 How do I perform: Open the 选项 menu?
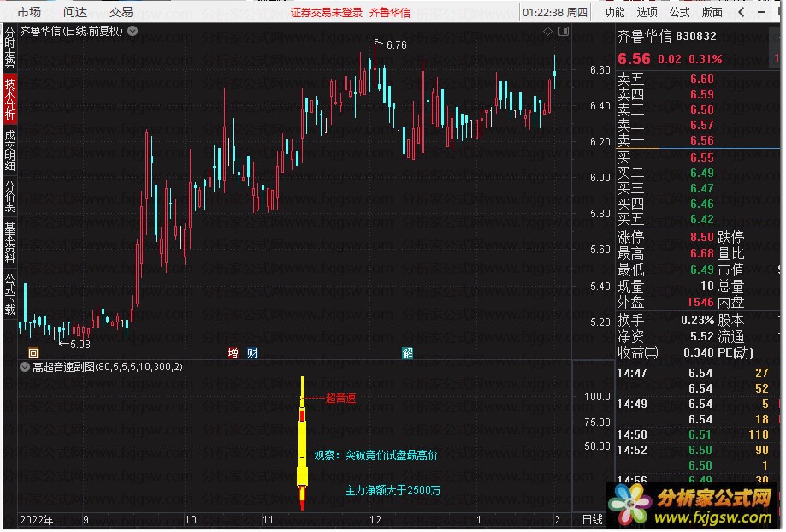(x=647, y=12)
